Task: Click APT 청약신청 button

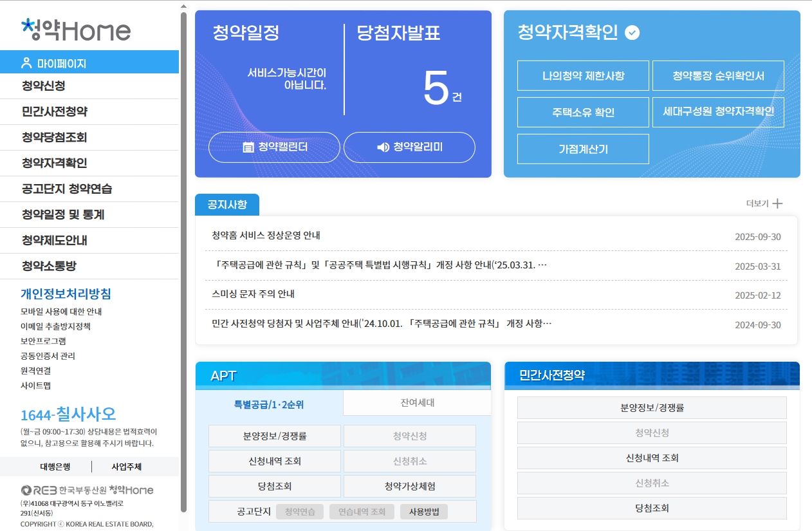Action: tap(410, 436)
